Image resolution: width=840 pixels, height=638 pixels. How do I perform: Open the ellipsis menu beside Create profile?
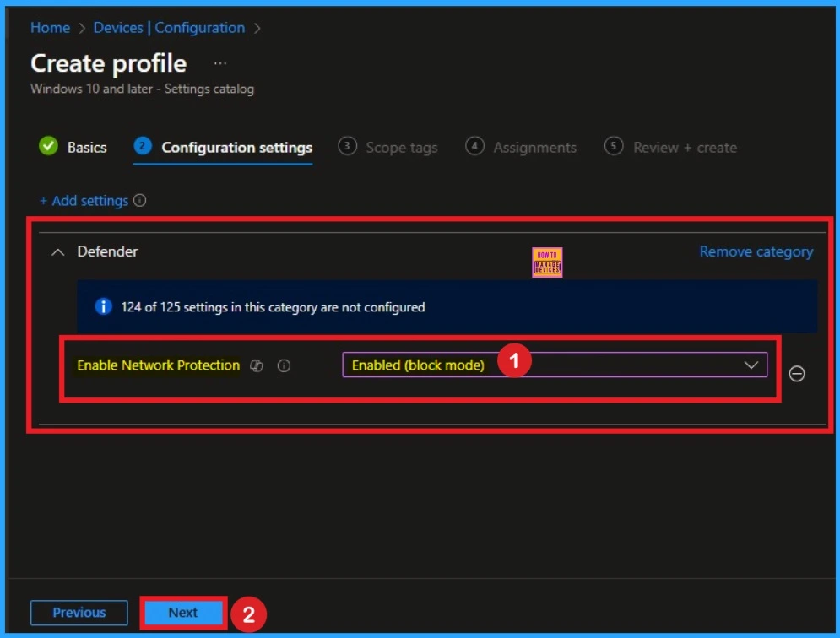click(219, 64)
